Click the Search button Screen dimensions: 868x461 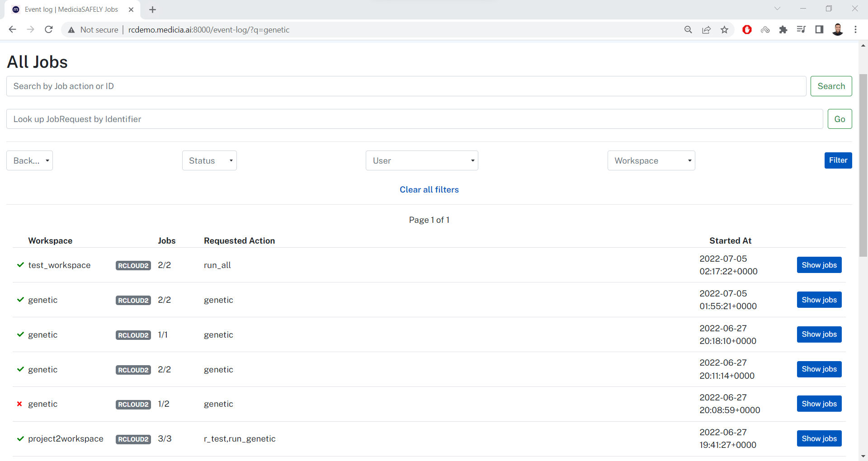pyautogui.click(x=831, y=86)
